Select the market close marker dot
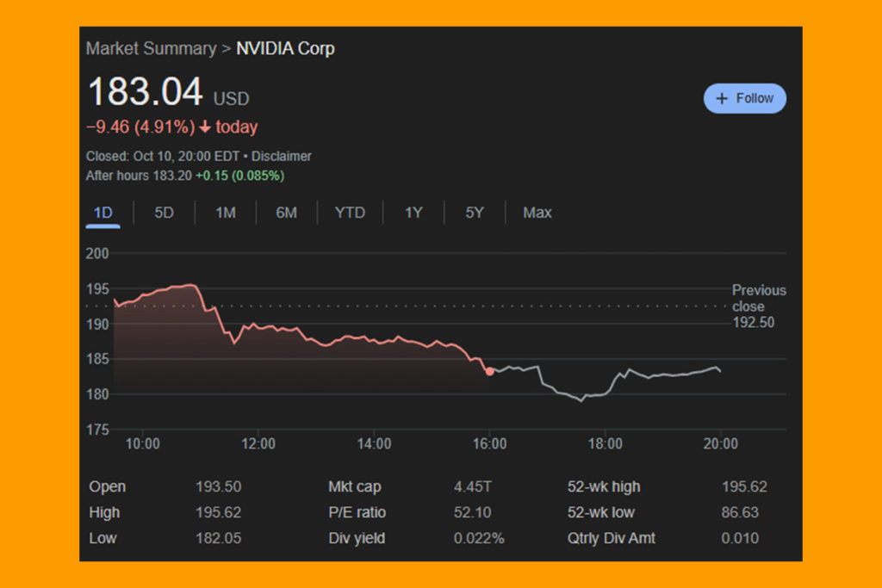Viewport: 882px width, 588px height. click(490, 371)
